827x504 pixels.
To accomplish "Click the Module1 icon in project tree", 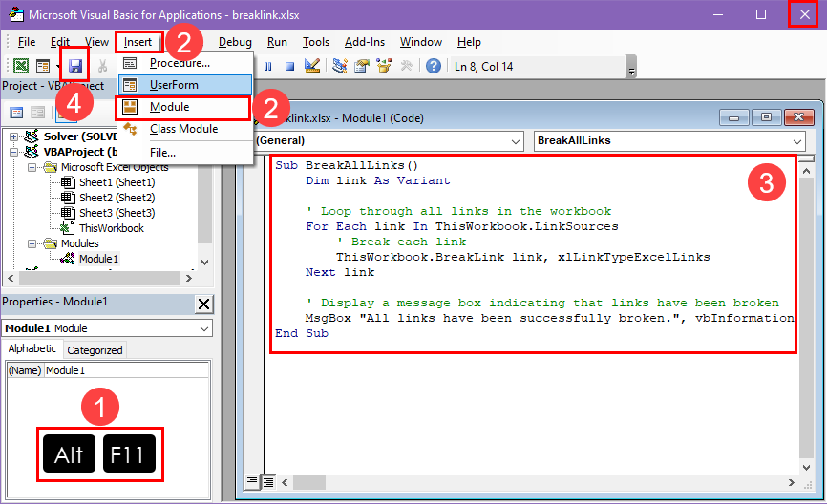I will pyautogui.click(x=68, y=259).
